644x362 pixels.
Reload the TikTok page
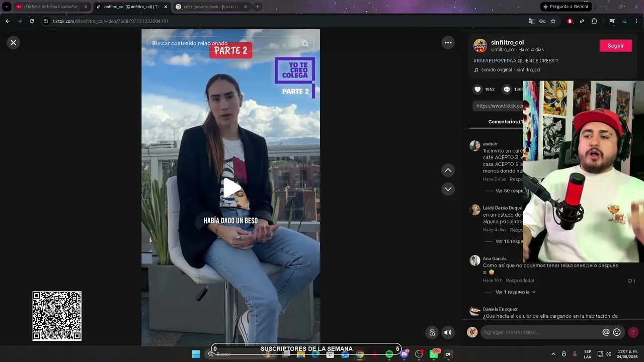[x=32, y=21]
